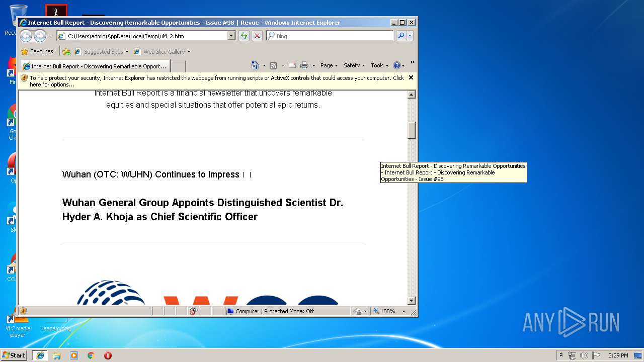
Task: Open the Print dropdown arrow
Action: (313, 65)
